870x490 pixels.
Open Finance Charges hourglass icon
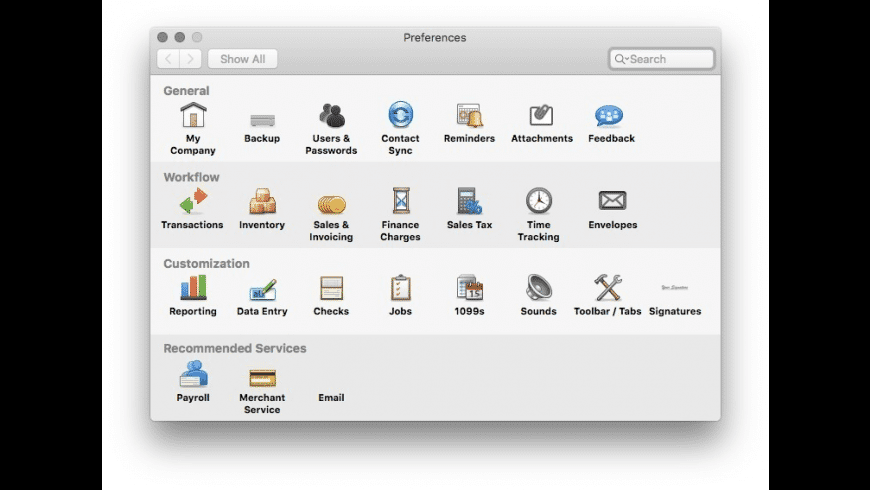point(401,200)
